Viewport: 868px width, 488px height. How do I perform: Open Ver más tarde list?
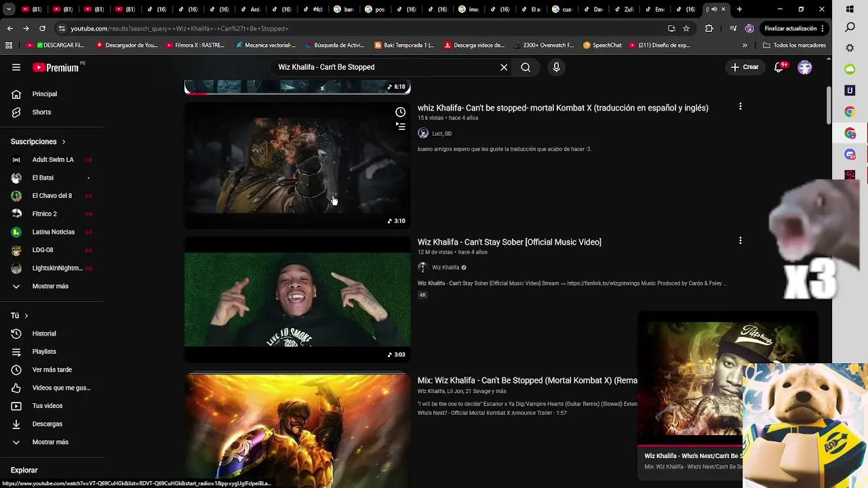52,369
